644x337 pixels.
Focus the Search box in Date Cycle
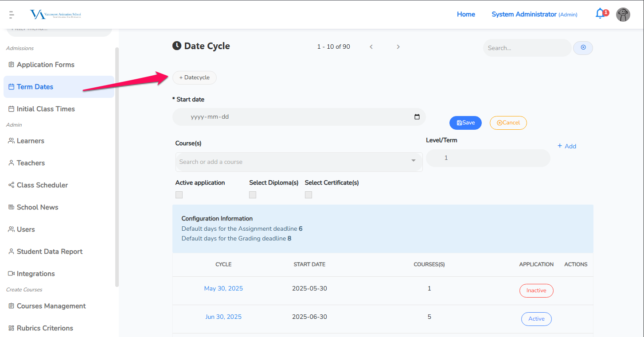[527, 48]
